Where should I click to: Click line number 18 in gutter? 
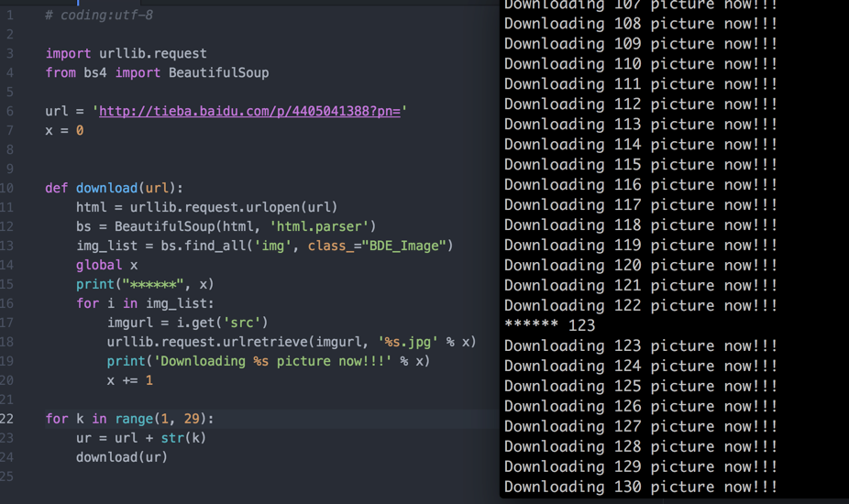pos(7,342)
